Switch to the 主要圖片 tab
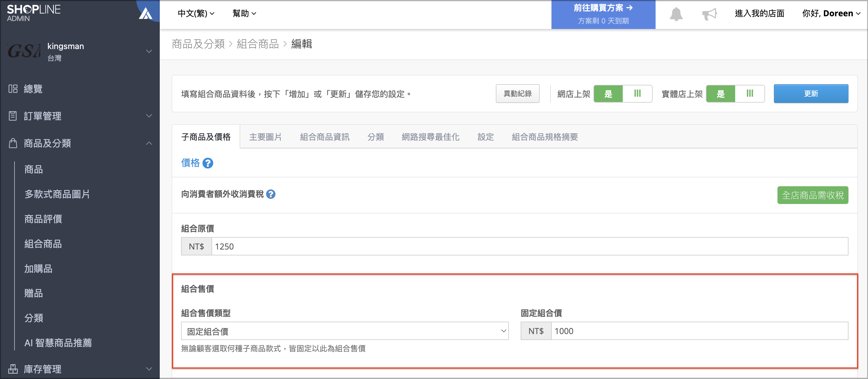Image resolution: width=868 pixels, height=379 pixels. click(265, 137)
